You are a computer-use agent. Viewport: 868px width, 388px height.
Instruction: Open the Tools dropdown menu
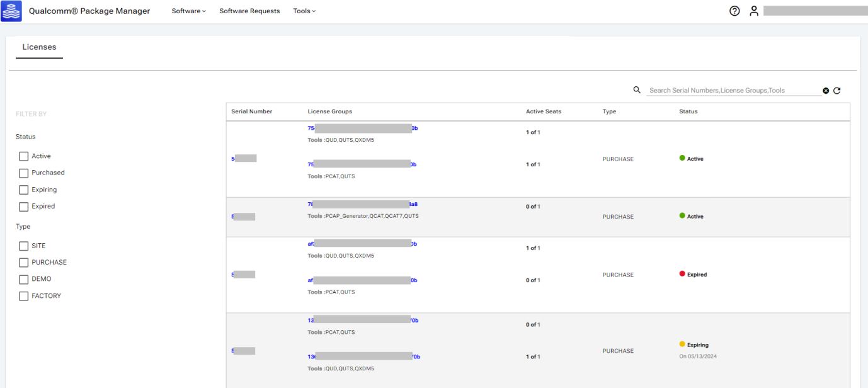click(304, 11)
